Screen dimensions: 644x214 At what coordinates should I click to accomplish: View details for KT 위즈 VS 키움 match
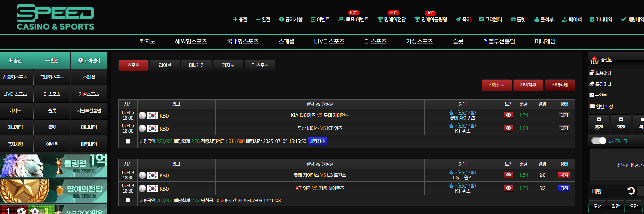(x=508, y=188)
